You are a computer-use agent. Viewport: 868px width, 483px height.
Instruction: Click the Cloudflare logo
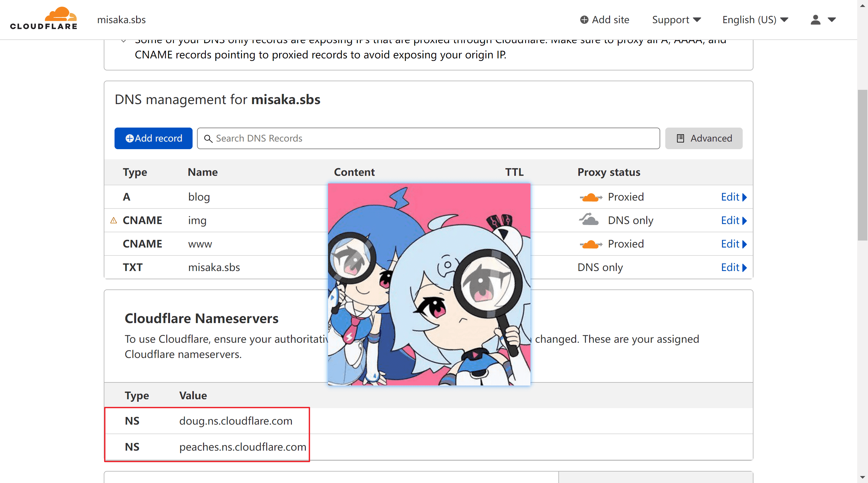(44, 18)
